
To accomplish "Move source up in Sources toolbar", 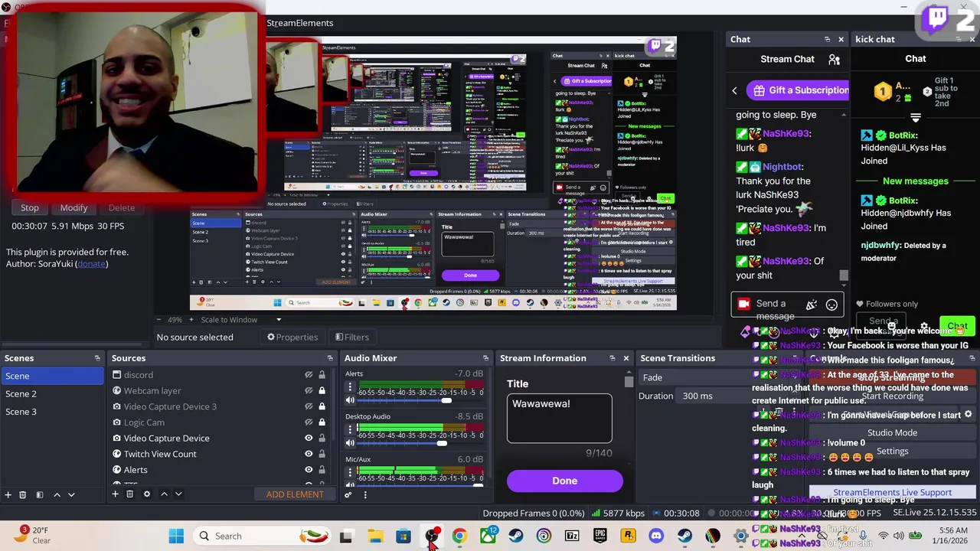I will click(164, 494).
